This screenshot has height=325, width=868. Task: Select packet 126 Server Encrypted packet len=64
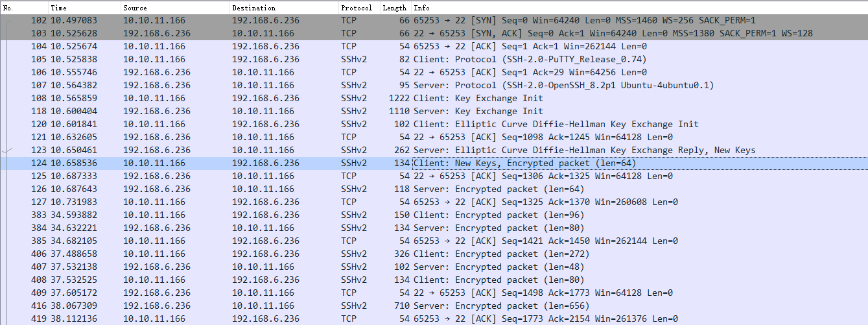(x=434, y=189)
